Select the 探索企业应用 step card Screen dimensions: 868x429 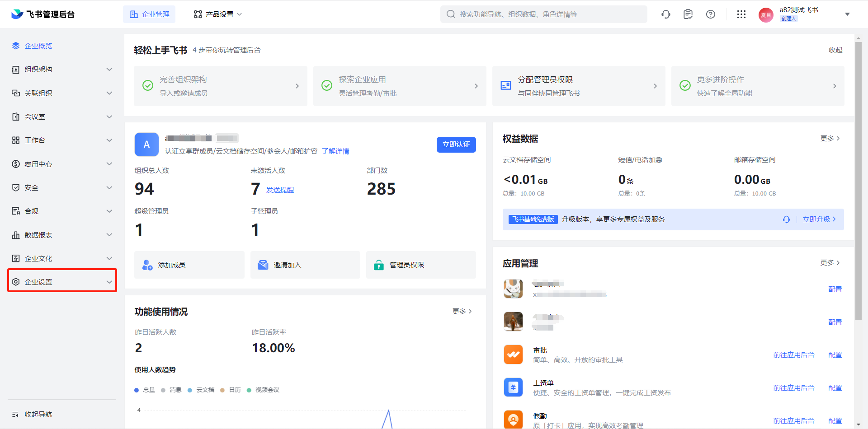coord(400,86)
